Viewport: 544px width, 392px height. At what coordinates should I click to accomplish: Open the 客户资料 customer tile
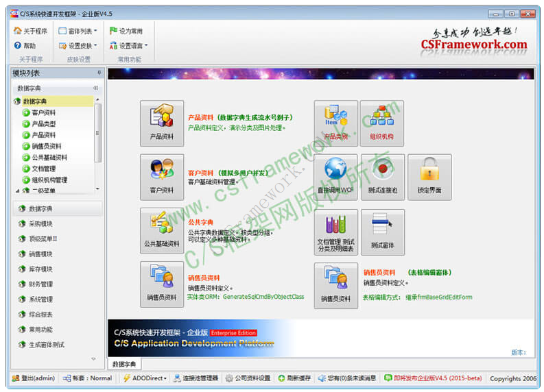pyautogui.click(x=162, y=177)
